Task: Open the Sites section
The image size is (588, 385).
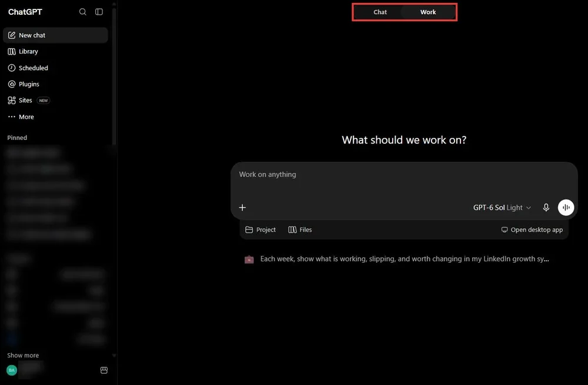Action: tap(55, 101)
